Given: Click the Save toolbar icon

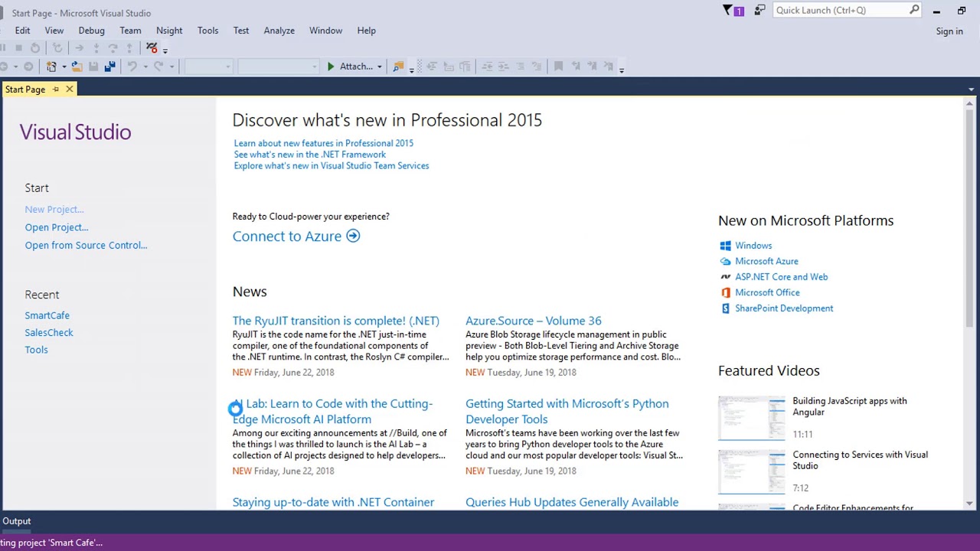Looking at the screenshot, I should (x=93, y=67).
